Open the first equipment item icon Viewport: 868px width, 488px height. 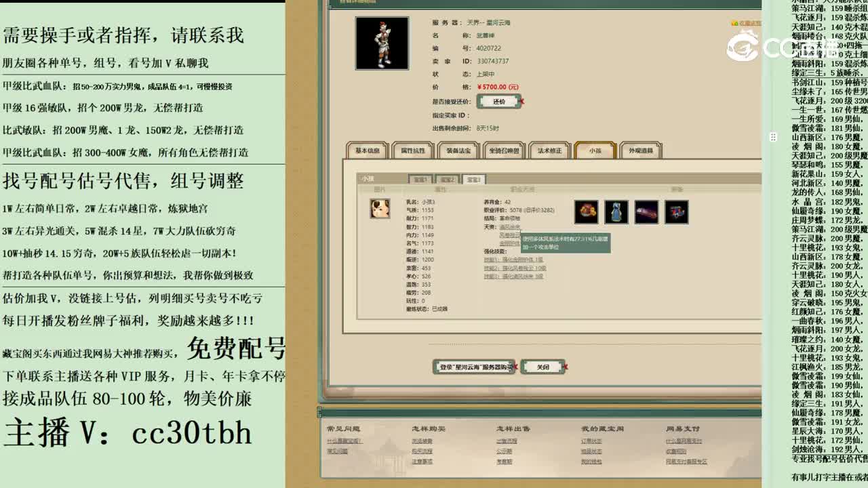coord(587,211)
